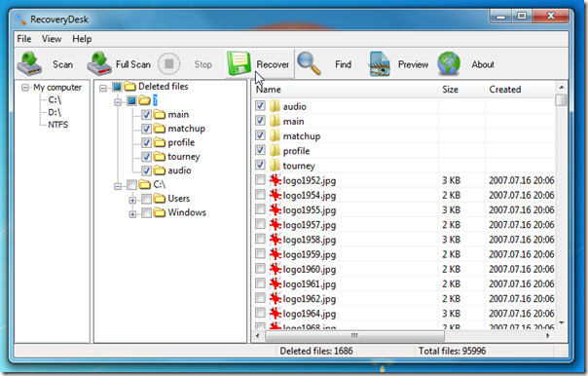Click the Recover button label
Viewport: 588px width, 376px height.
[x=273, y=64]
